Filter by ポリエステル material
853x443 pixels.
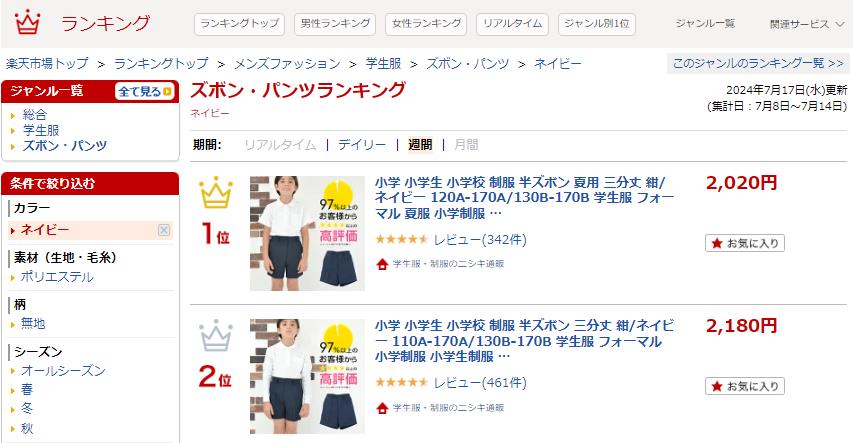pos(57,277)
